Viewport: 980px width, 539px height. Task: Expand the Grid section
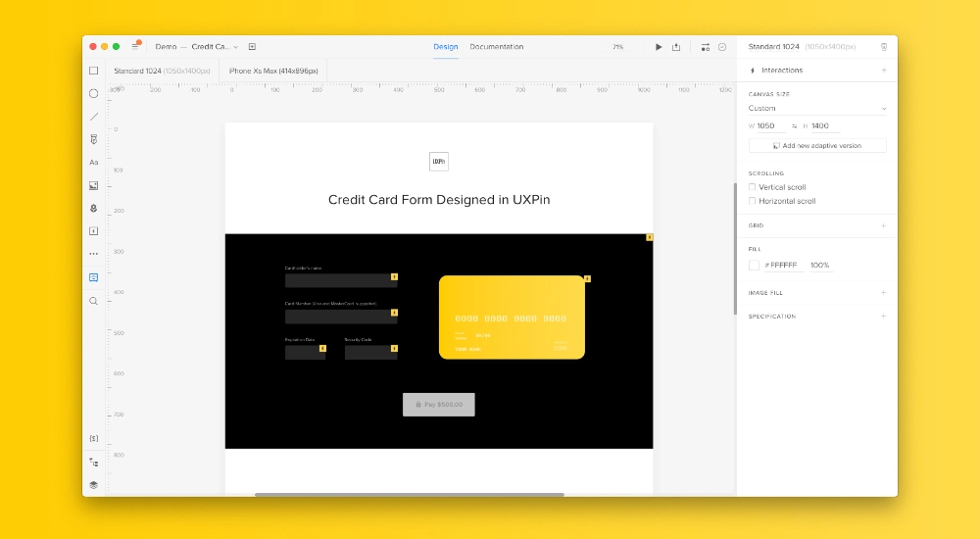(883, 225)
